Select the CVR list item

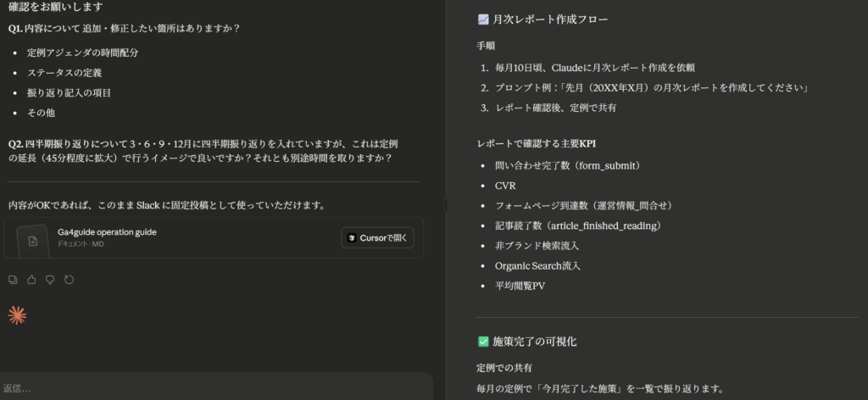coord(505,185)
